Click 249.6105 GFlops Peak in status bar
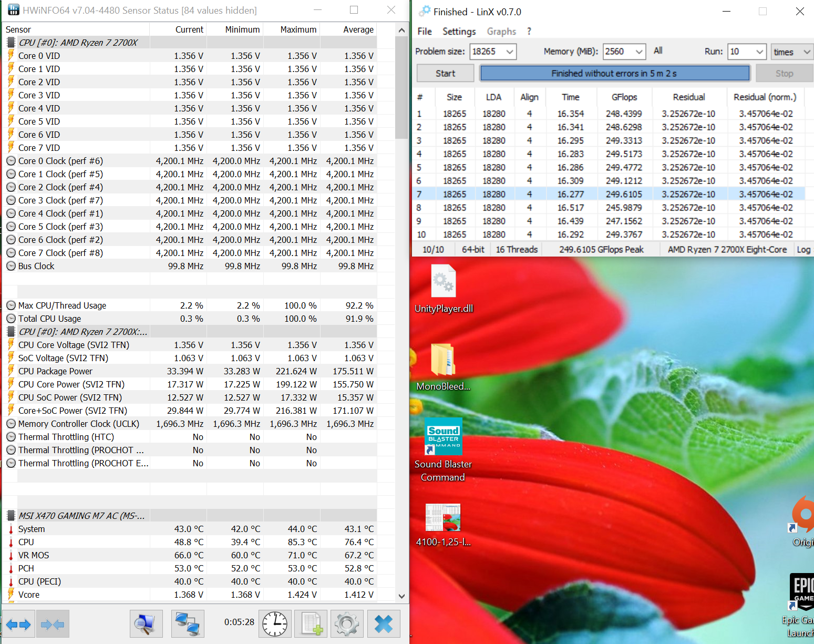The height and width of the screenshot is (644, 814). 601,249
